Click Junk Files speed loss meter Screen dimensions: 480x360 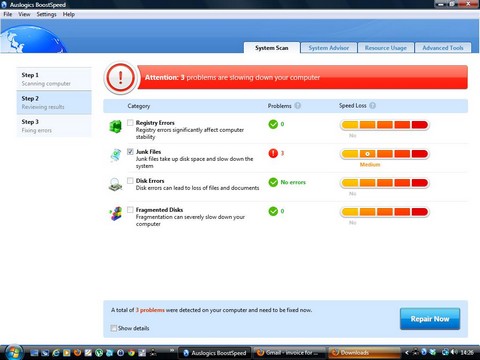click(x=384, y=154)
